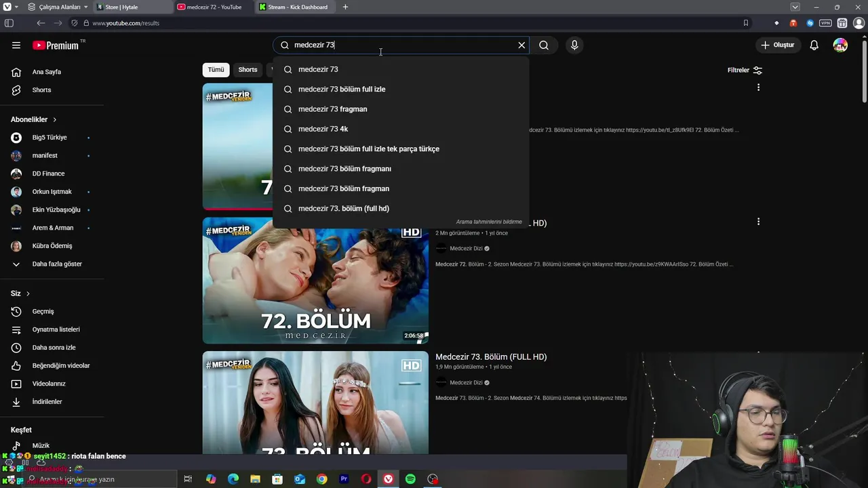Open Orkun Işıtmak subscription channel
The width and height of the screenshot is (868, 488).
pos(52,192)
